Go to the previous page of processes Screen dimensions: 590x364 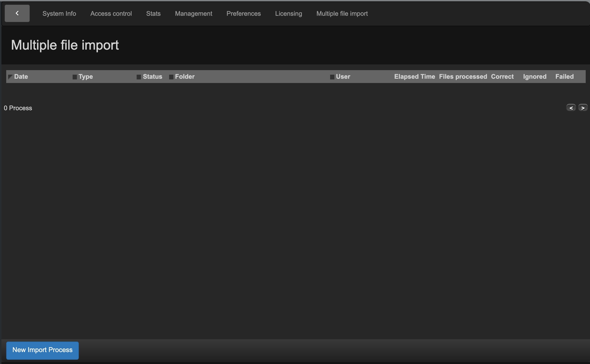tap(571, 108)
